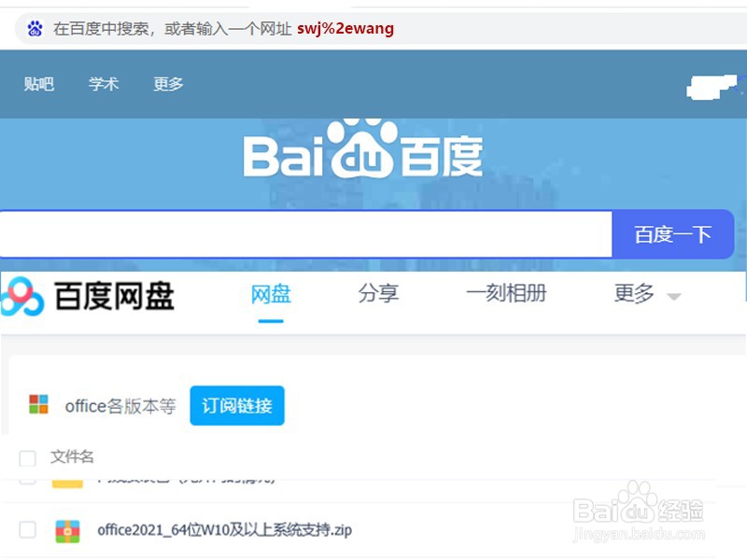
Task: Open the 贴吧 link
Action: [38, 84]
